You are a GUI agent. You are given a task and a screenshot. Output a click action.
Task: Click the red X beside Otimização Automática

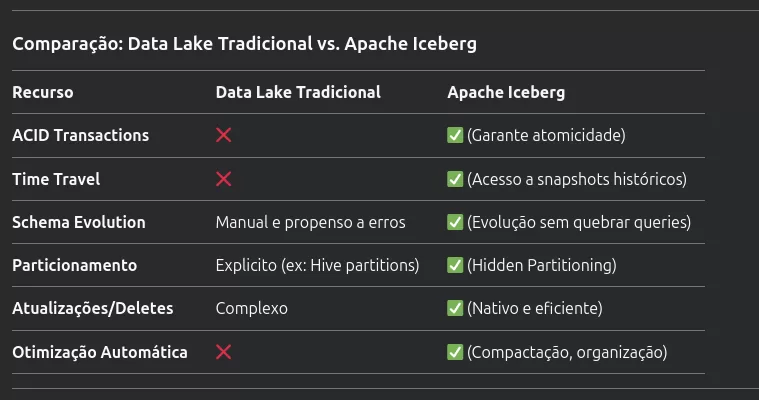[224, 352]
